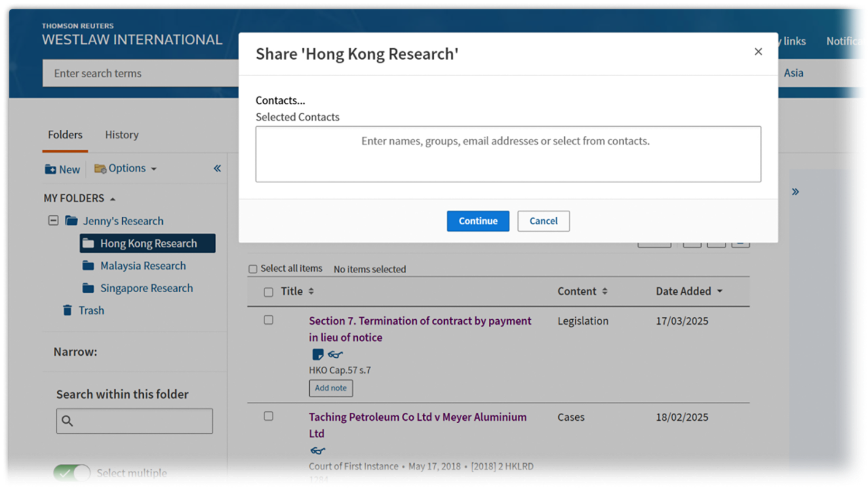Image resolution: width=868 pixels, height=488 pixels.
Task: Close the Share dialog with X
Action: (758, 52)
